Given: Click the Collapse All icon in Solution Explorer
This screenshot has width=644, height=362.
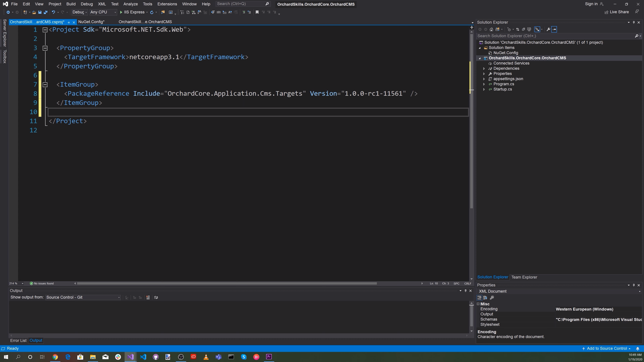Looking at the screenshot, I should [523, 29].
